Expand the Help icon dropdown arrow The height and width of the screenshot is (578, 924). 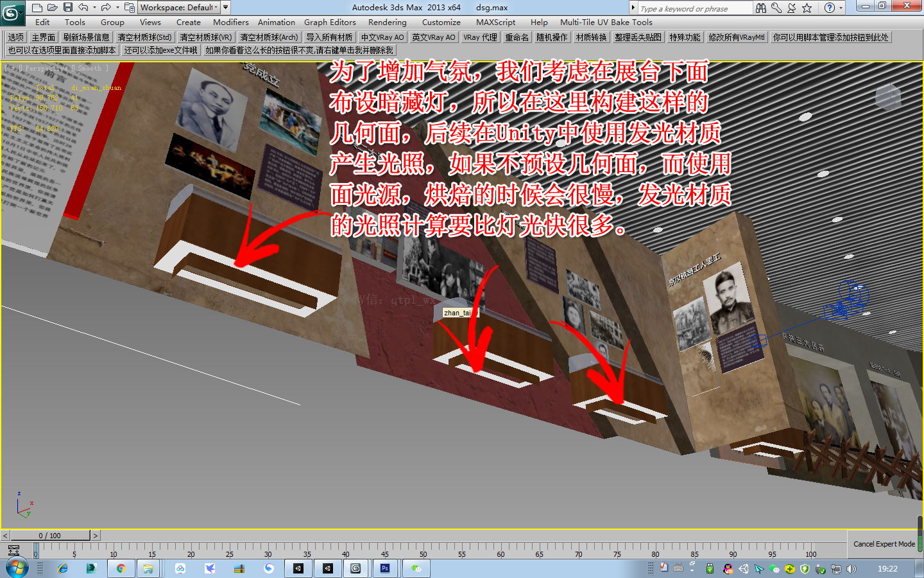click(841, 8)
